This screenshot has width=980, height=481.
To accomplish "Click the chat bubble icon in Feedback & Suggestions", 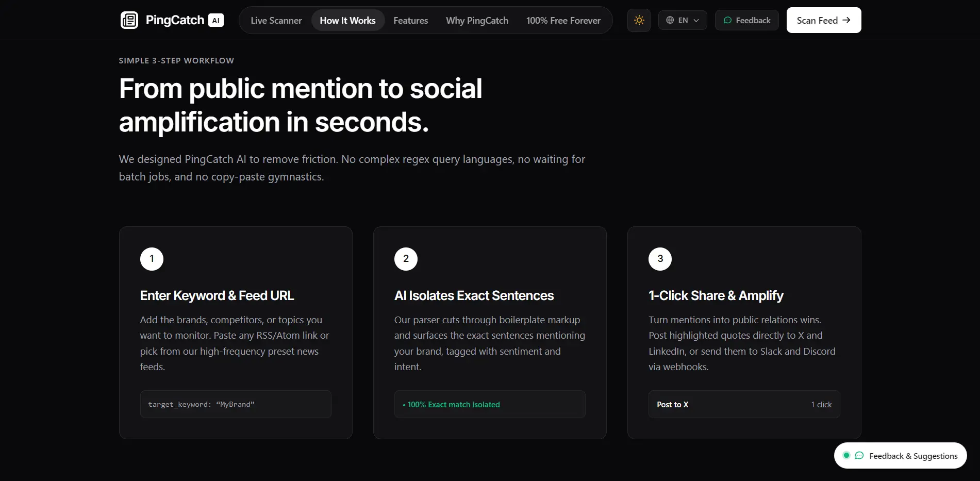I will click(859, 456).
